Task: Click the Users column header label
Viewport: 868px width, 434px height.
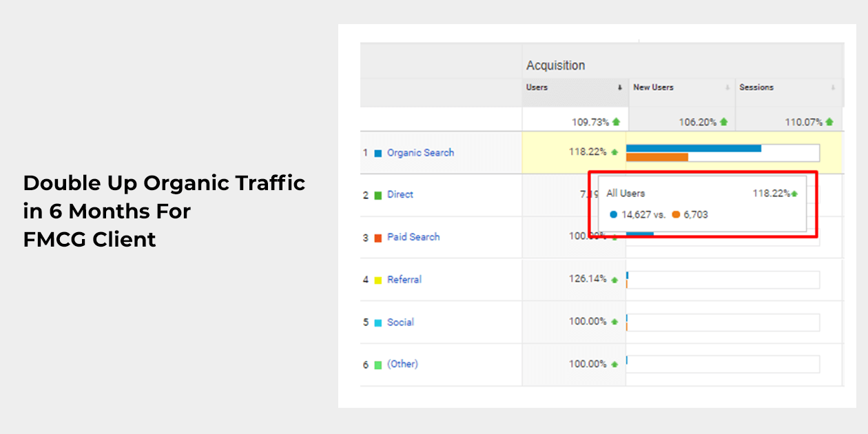Action: click(x=537, y=87)
